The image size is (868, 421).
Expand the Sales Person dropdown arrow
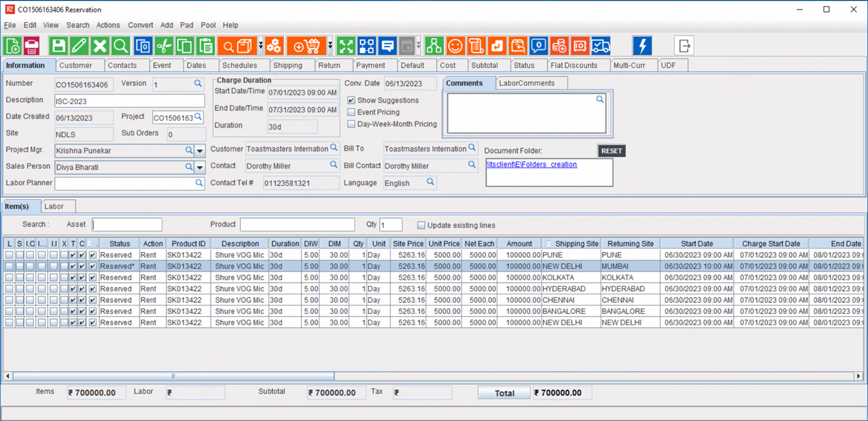point(200,167)
